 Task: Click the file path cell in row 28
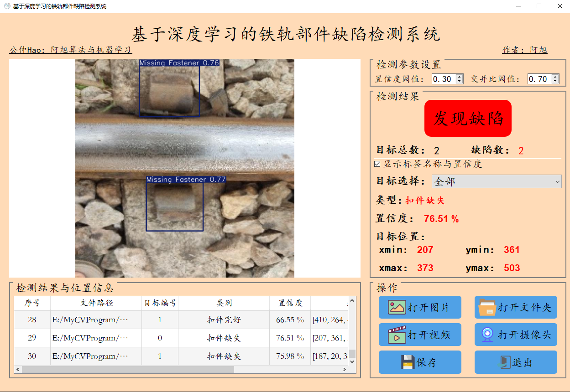[96, 320]
